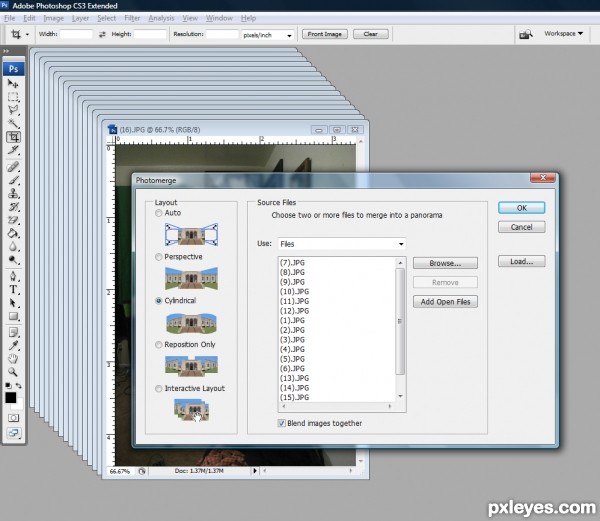Screen dimensions: 600x521
Task: Choose the Reposition Only layout
Action: [158, 345]
